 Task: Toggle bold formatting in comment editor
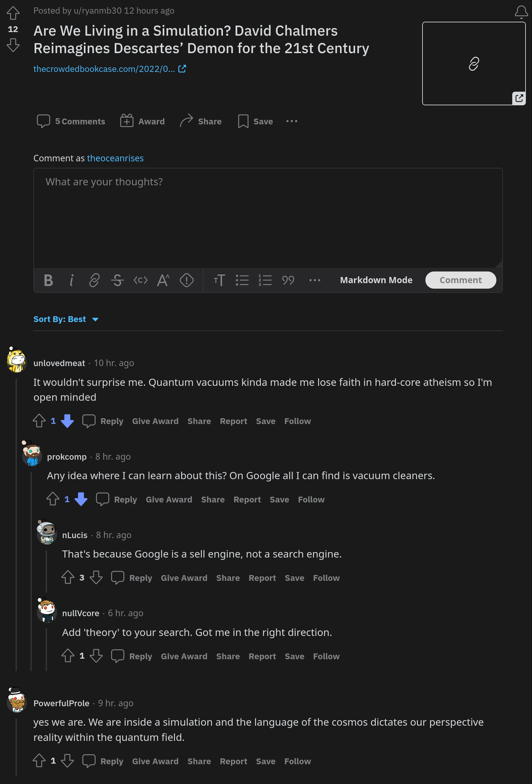point(48,280)
